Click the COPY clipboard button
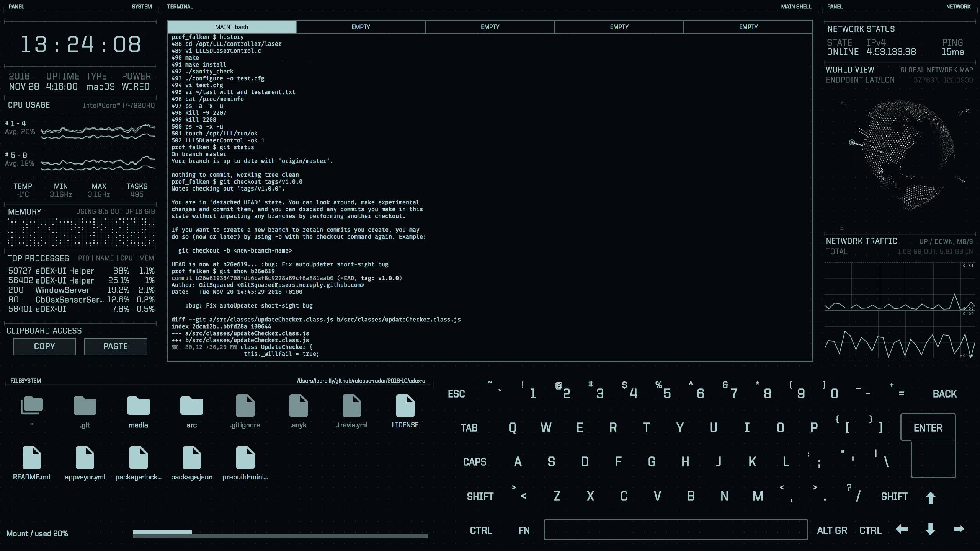This screenshot has height=551, width=980. 44,346
